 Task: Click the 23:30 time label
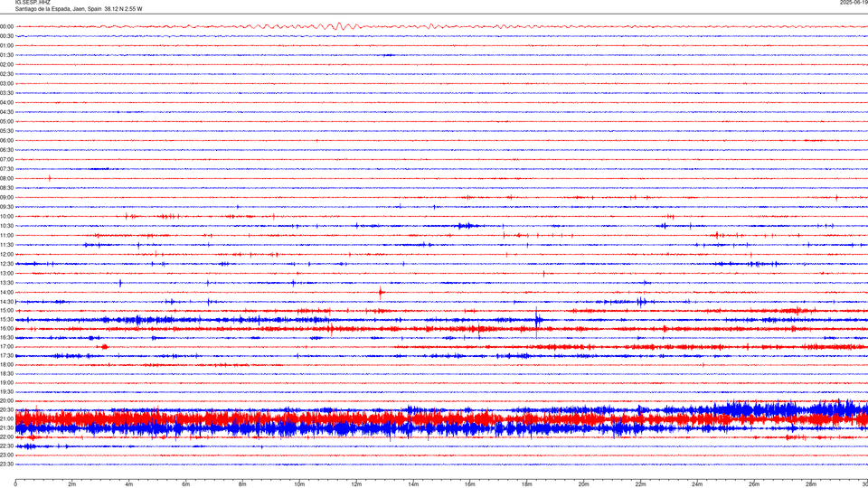6,465
